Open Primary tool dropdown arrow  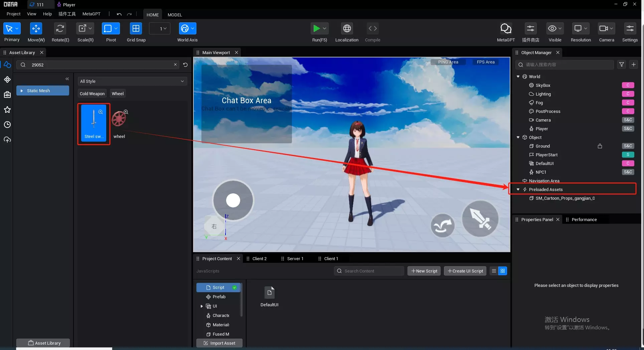17,28
